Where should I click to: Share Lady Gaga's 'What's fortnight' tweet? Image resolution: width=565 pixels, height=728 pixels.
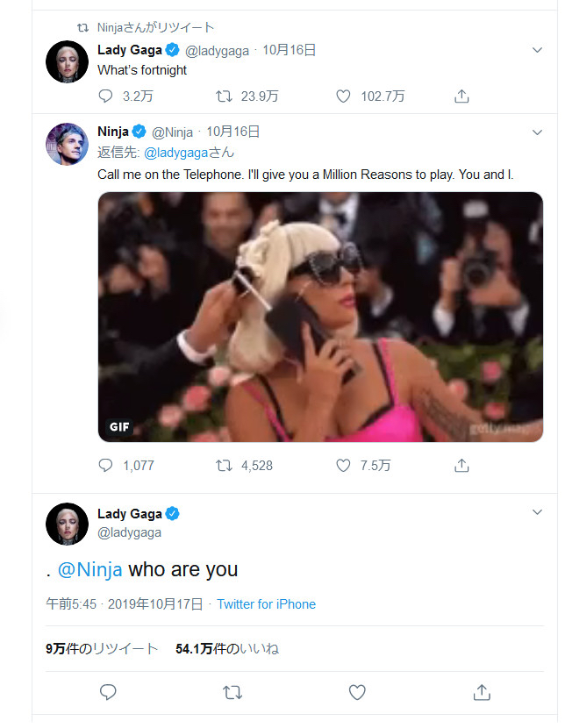(x=462, y=96)
